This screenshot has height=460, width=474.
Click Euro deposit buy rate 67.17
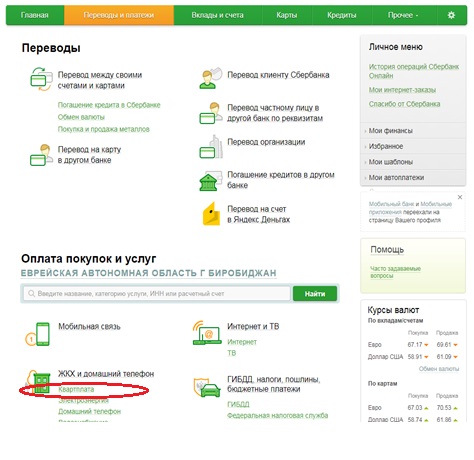pyautogui.click(x=415, y=345)
